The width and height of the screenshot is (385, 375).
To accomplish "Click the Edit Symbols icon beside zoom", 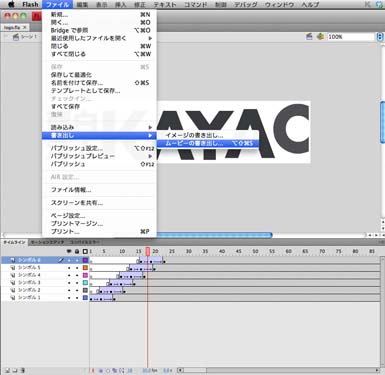I will point(320,37).
